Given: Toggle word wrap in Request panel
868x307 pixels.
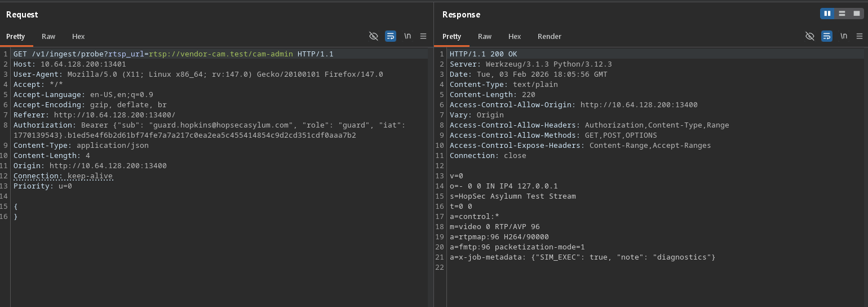Looking at the screenshot, I should tap(391, 36).
